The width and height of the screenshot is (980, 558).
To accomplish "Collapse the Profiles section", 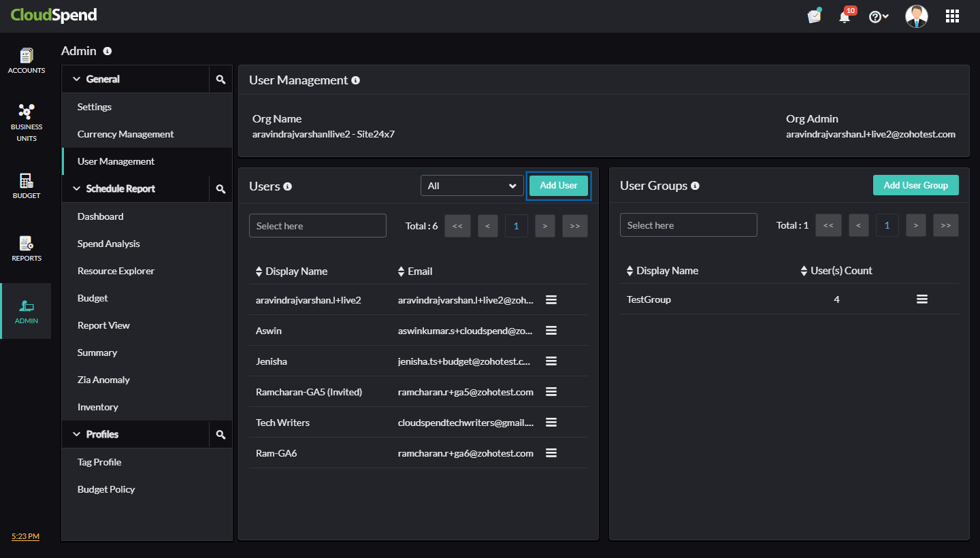I will 76,434.
